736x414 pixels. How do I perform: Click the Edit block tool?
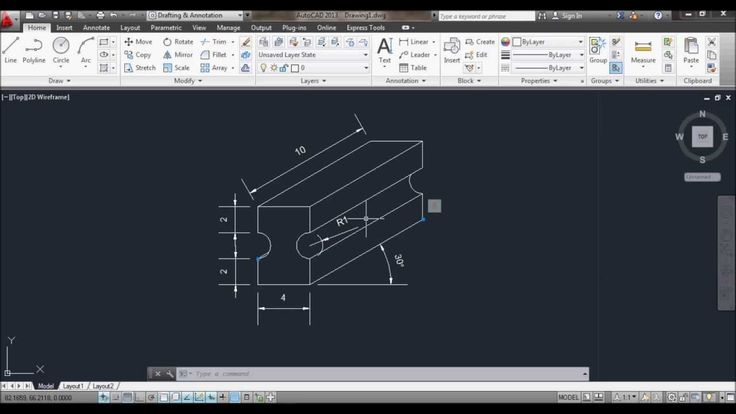[476, 55]
